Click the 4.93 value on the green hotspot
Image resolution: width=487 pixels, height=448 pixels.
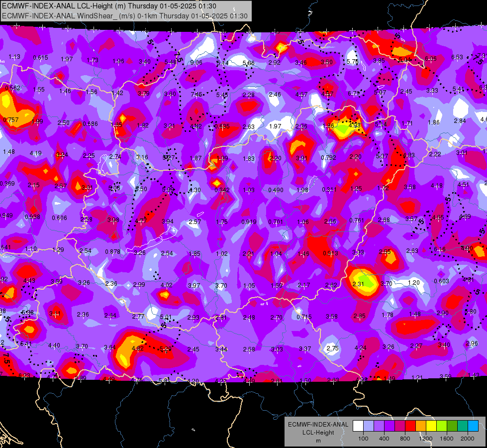point(355,125)
